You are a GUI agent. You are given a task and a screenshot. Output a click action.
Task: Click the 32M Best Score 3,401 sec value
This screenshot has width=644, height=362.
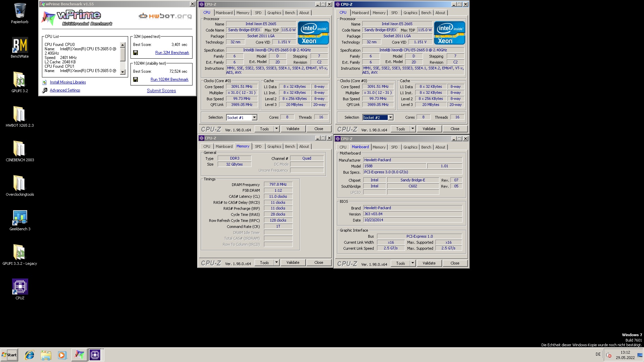click(x=179, y=44)
